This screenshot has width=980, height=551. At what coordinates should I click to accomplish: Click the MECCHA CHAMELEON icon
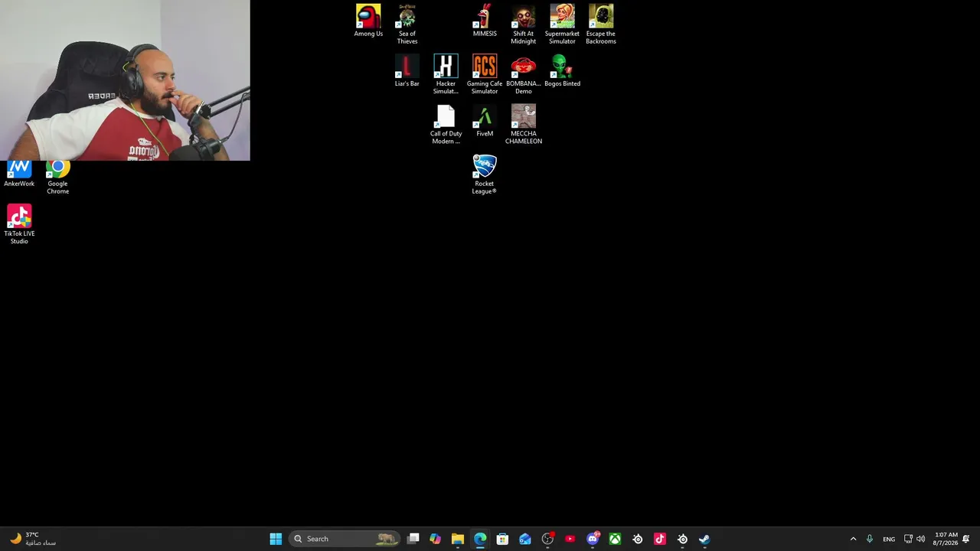[524, 125]
